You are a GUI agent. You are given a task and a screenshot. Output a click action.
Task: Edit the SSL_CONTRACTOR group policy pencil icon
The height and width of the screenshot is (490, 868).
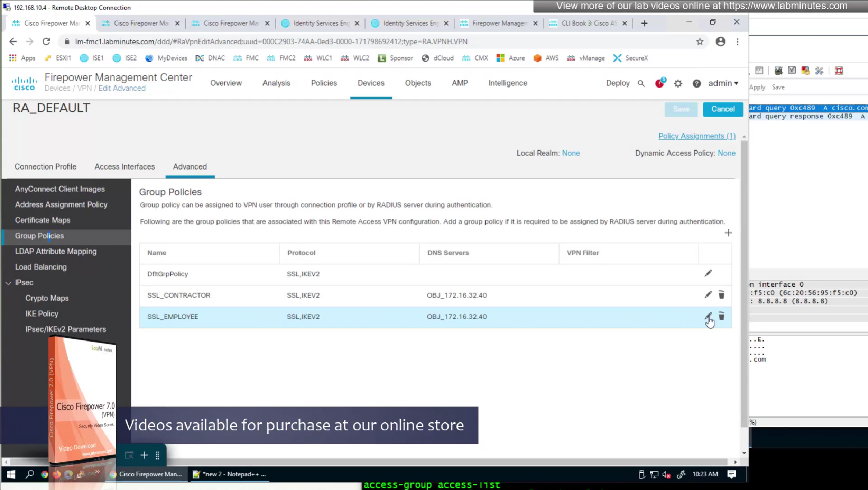pos(708,295)
